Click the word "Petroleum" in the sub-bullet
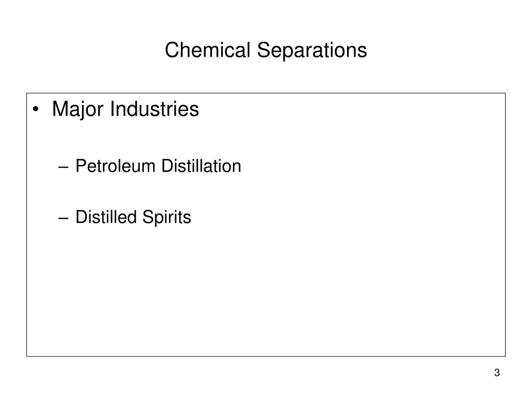Screen dimensions: 532x399 pos(115,166)
